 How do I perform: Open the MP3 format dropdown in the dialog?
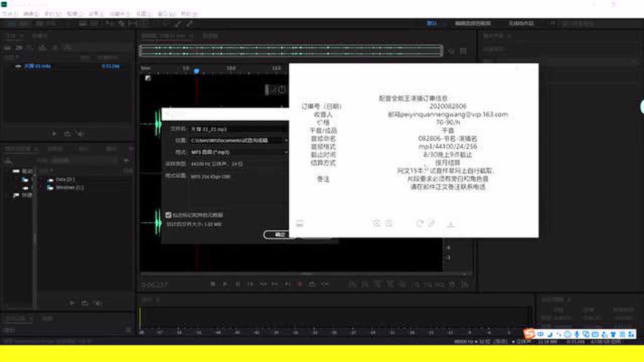point(287,152)
